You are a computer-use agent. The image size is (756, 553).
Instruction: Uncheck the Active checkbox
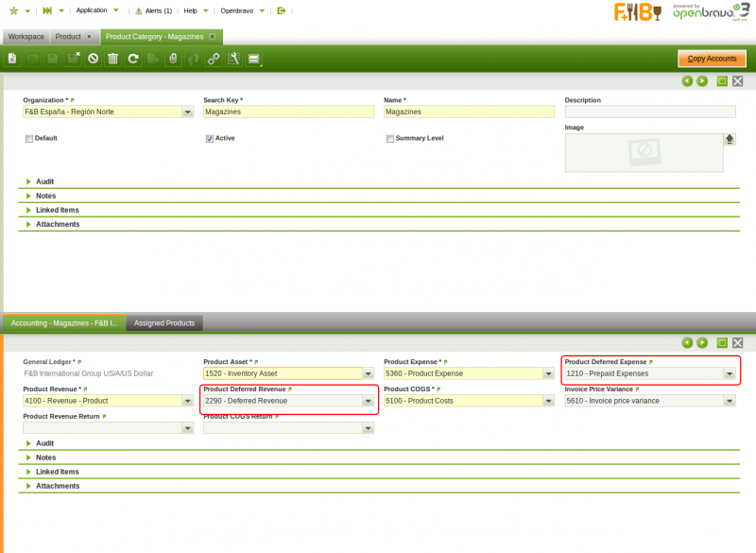pos(210,138)
